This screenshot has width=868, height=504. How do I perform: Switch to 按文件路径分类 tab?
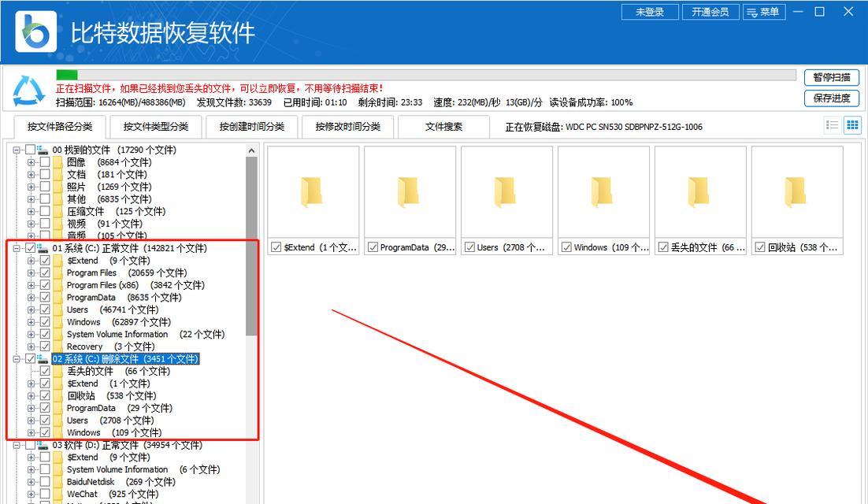point(60,127)
